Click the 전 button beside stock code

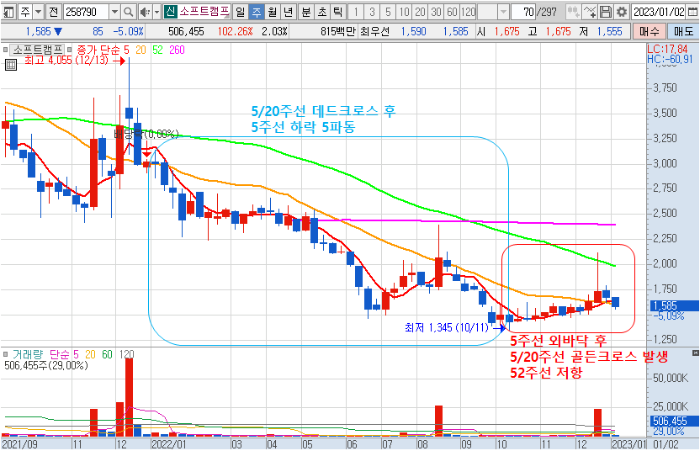point(54,11)
